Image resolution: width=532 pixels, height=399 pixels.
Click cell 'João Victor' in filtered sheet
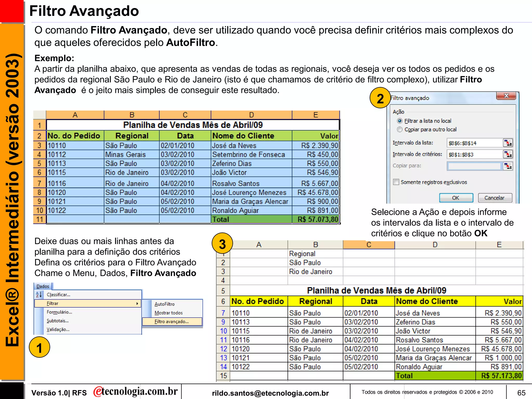click(x=435, y=331)
